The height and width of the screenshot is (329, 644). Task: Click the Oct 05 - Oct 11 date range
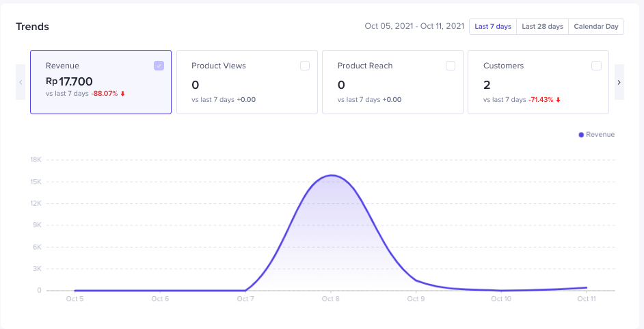click(x=414, y=27)
